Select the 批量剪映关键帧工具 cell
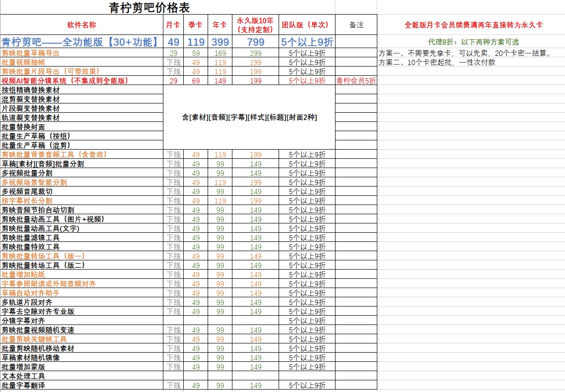The width and height of the screenshot is (565, 392). [82, 340]
